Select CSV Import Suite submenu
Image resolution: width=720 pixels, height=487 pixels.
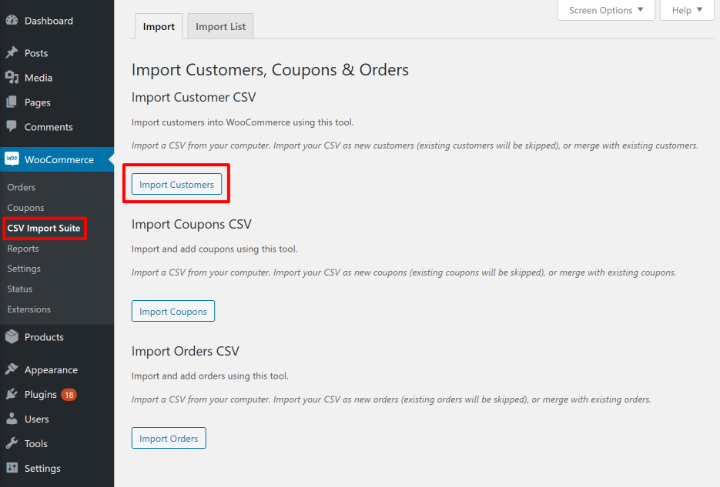(44, 228)
